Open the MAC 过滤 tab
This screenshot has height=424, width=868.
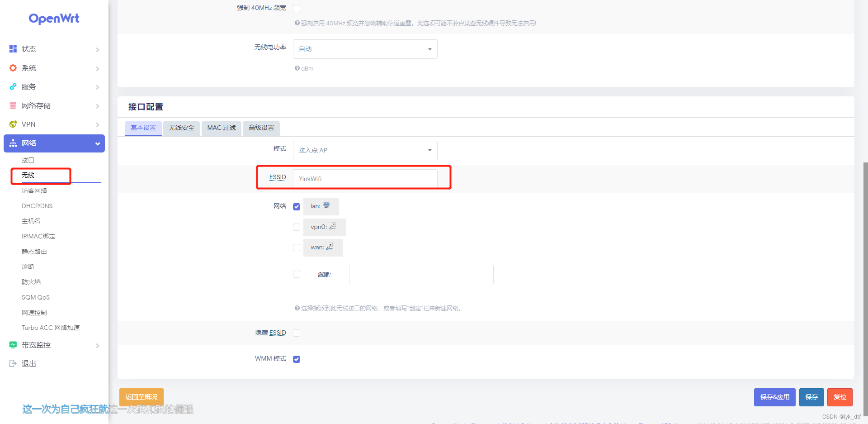(x=221, y=128)
